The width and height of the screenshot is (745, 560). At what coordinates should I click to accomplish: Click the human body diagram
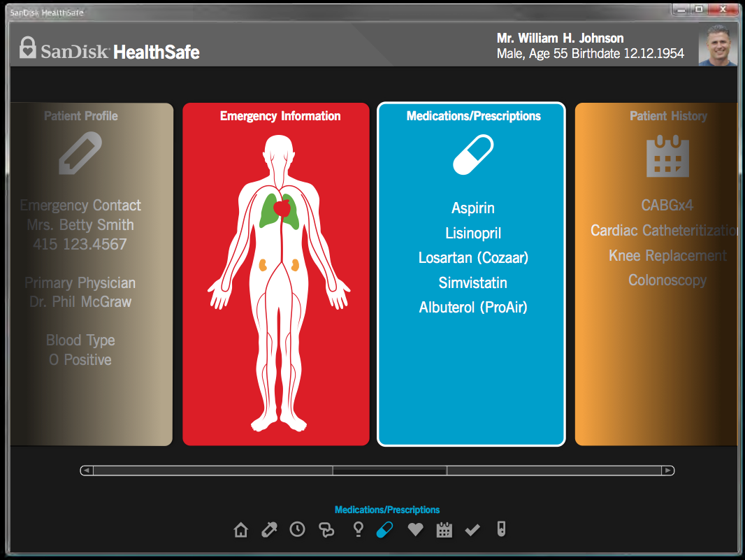(279, 283)
